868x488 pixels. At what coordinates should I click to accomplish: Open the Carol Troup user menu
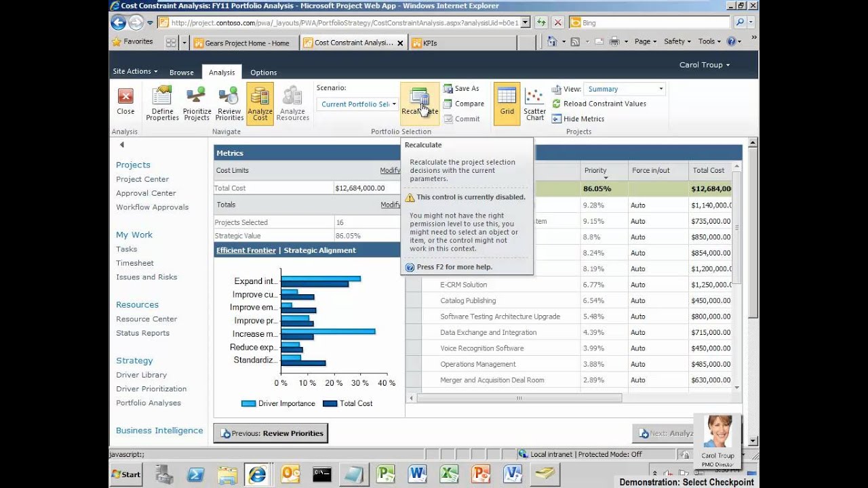[x=705, y=65]
